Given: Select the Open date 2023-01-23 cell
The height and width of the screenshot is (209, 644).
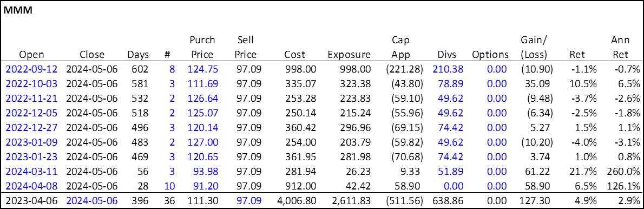Looking at the screenshot, I should pos(32,157).
